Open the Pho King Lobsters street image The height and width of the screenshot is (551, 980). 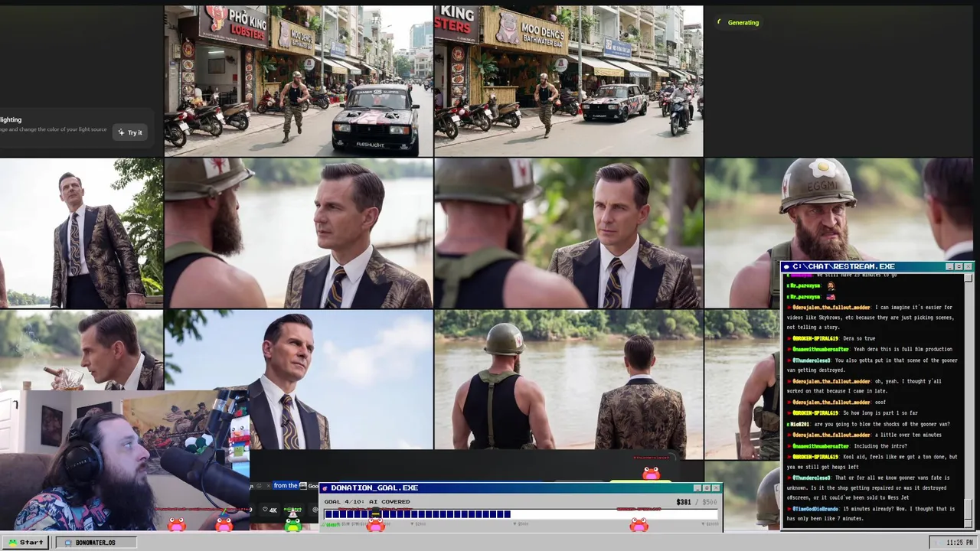pos(299,81)
